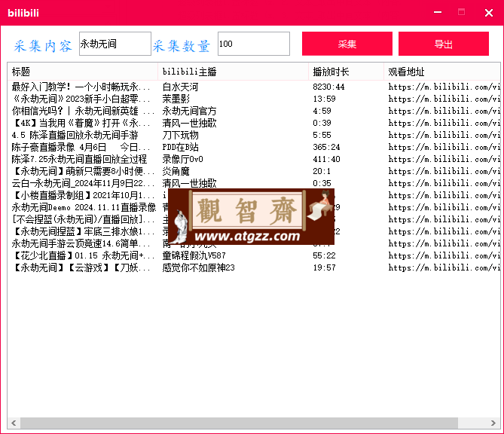Image resolution: width=504 pixels, height=434 pixels.
Task: Click the URL in the 白水天河 row
Action: [x=444, y=87]
